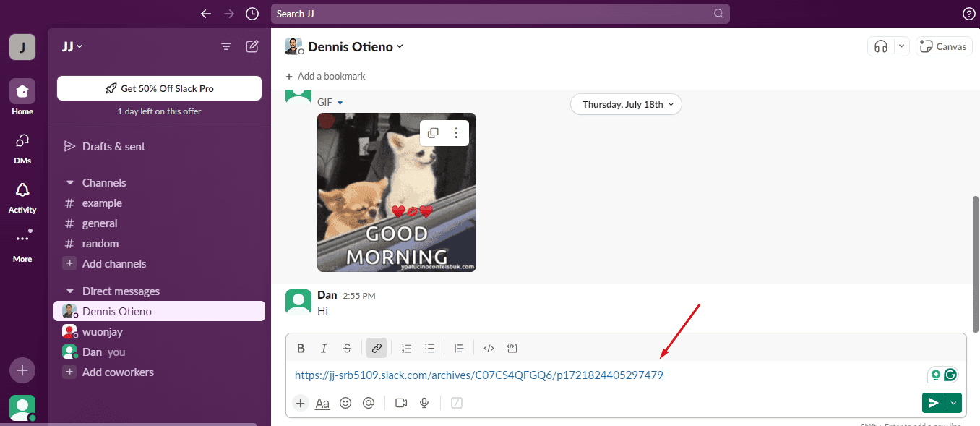Viewport: 980px width, 426px height.
Task: Start a huddle with headphones icon
Action: pyautogui.click(x=880, y=46)
